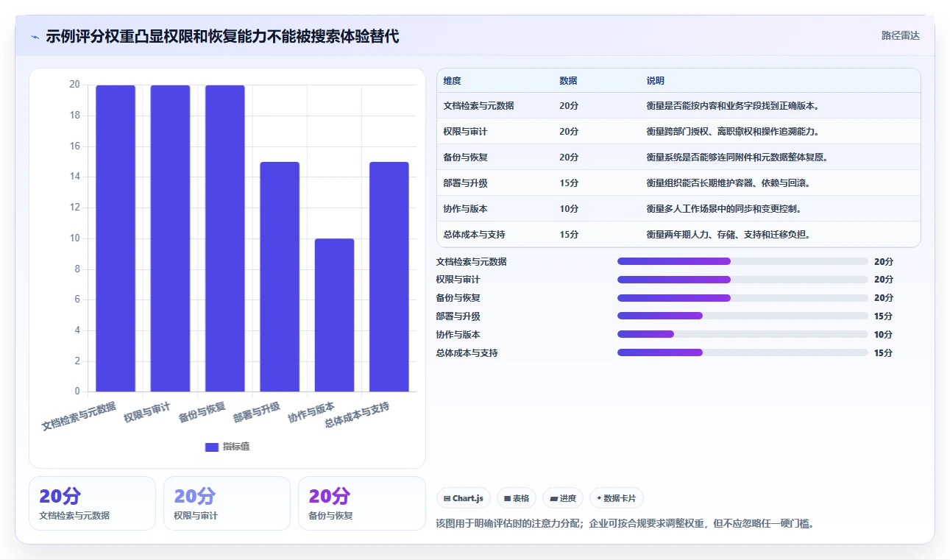Open the 20分 权限与审计 data card
950x560 pixels.
[227, 503]
